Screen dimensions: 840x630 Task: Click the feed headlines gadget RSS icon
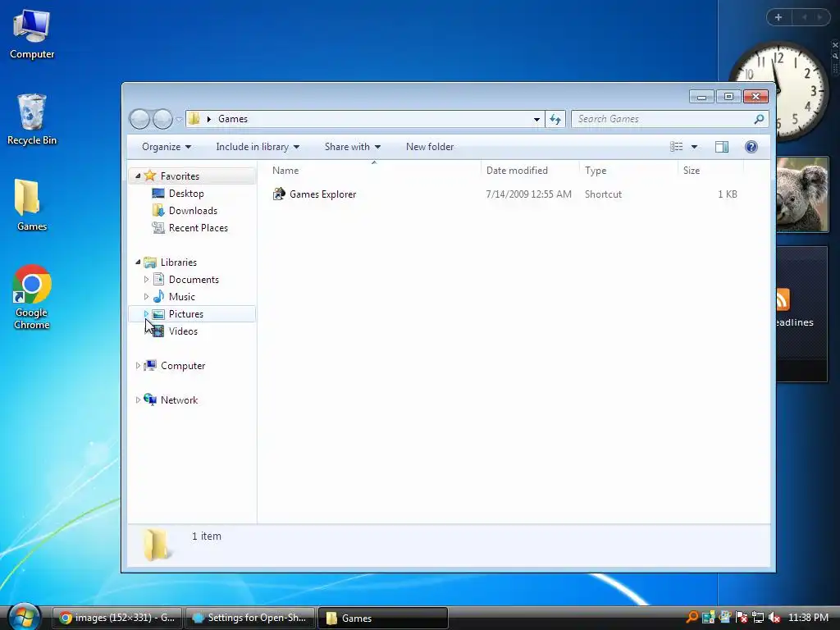(783, 299)
